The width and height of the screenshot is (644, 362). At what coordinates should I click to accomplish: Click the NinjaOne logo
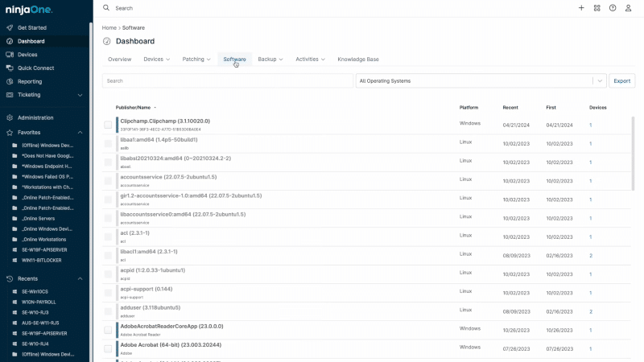click(x=29, y=10)
